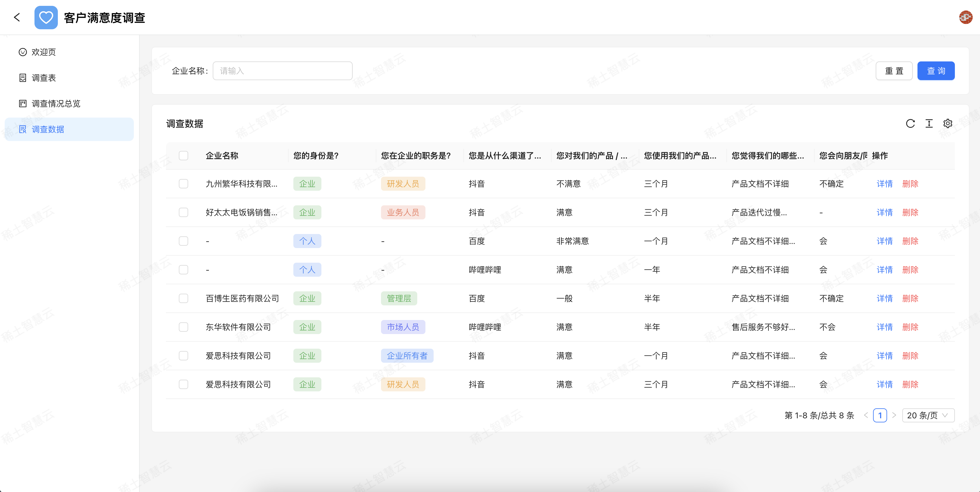Viewport: 980px width, 492px height.
Task: Click the back arrow icon
Action: 17,17
